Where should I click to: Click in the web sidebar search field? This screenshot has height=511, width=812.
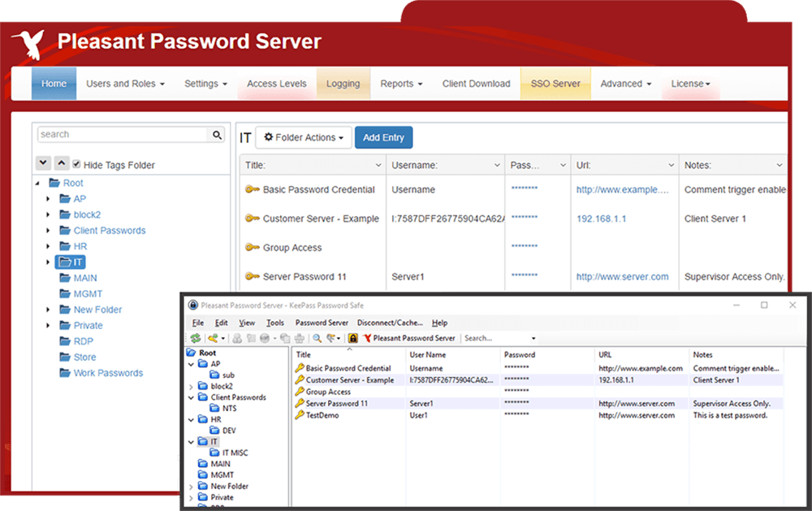[x=123, y=135]
